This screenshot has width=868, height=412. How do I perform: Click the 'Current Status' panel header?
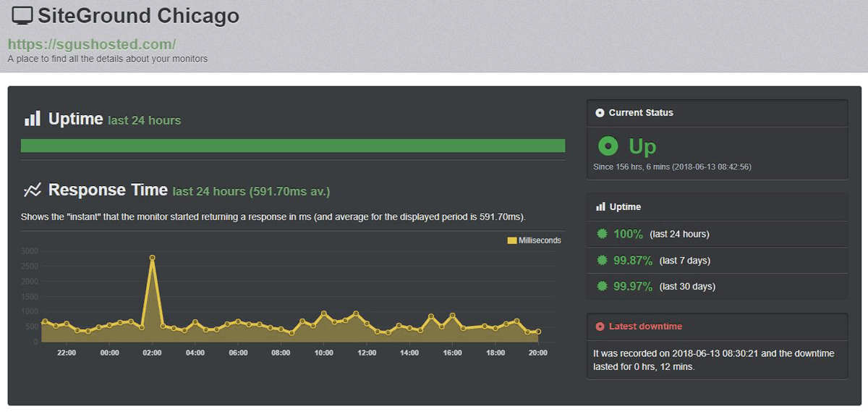[x=717, y=113]
